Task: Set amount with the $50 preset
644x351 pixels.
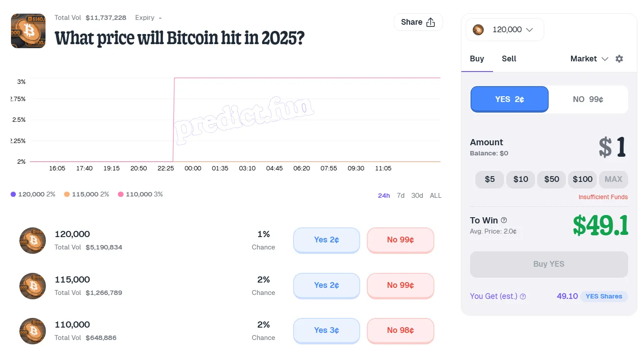Action: pyautogui.click(x=552, y=179)
